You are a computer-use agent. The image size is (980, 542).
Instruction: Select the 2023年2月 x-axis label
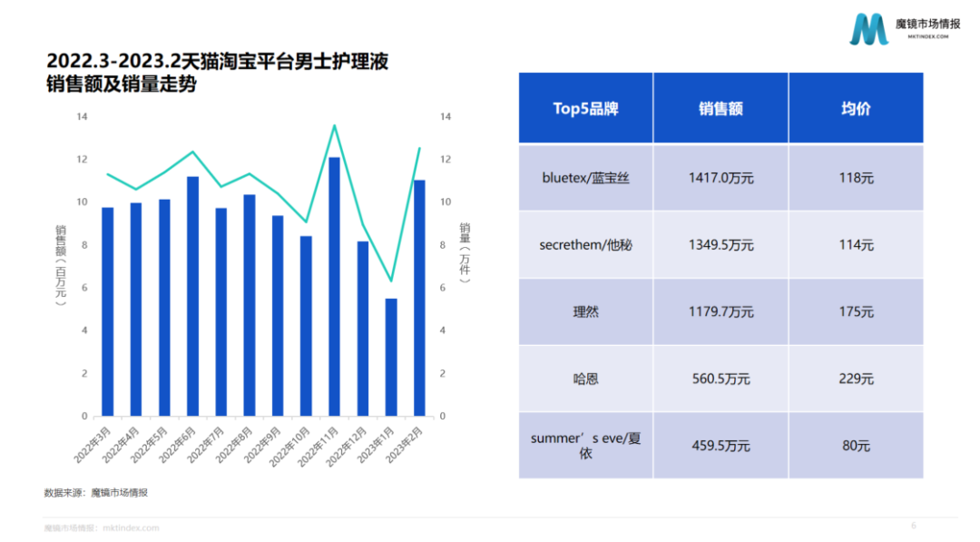[404, 445]
